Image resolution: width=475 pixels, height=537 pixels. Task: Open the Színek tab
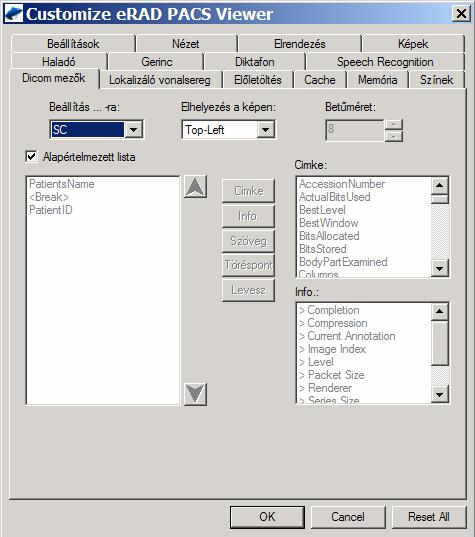[x=437, y=80]
